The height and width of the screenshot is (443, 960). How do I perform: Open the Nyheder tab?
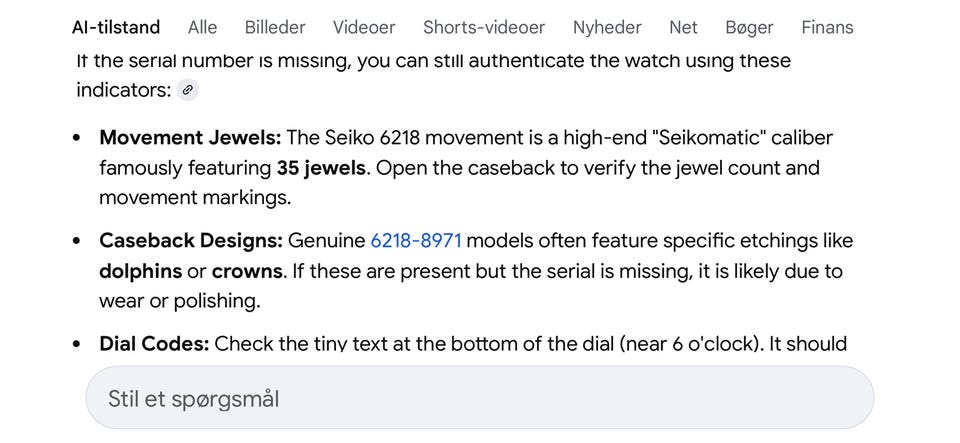pyautogui.click(x=607, y=27)
